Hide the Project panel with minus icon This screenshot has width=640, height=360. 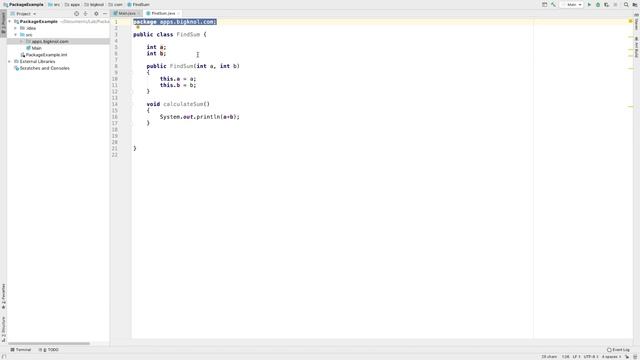[x=105, y=13]
